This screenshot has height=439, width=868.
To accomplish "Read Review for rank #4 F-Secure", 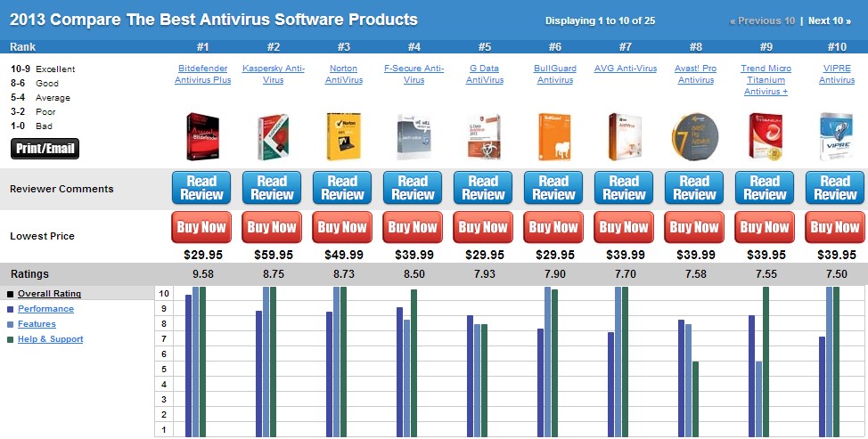I will [x=413, y=188].
